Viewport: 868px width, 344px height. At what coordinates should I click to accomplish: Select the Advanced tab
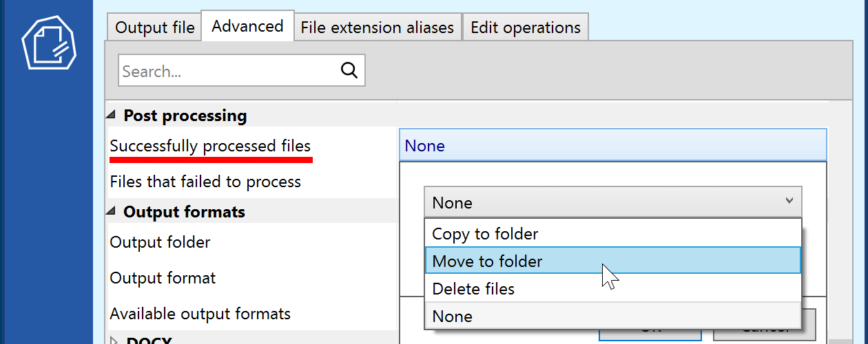click(x=247, y=26)
